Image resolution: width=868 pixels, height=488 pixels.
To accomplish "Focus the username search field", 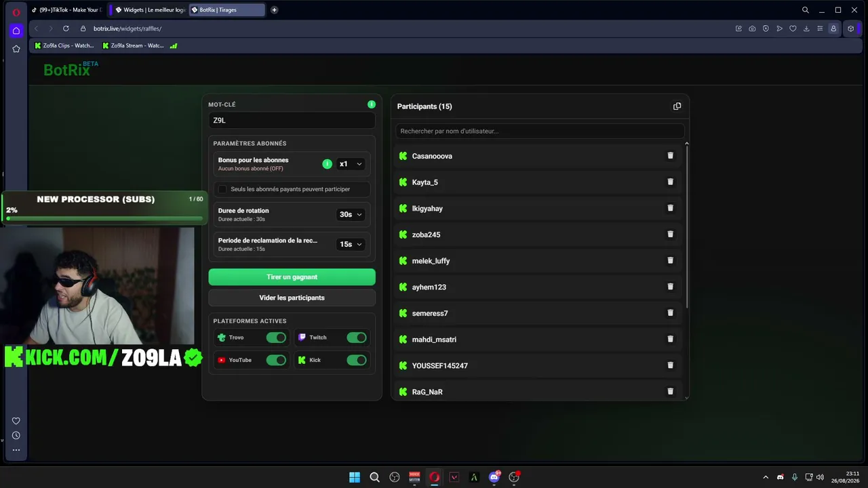I will (540, 131).
